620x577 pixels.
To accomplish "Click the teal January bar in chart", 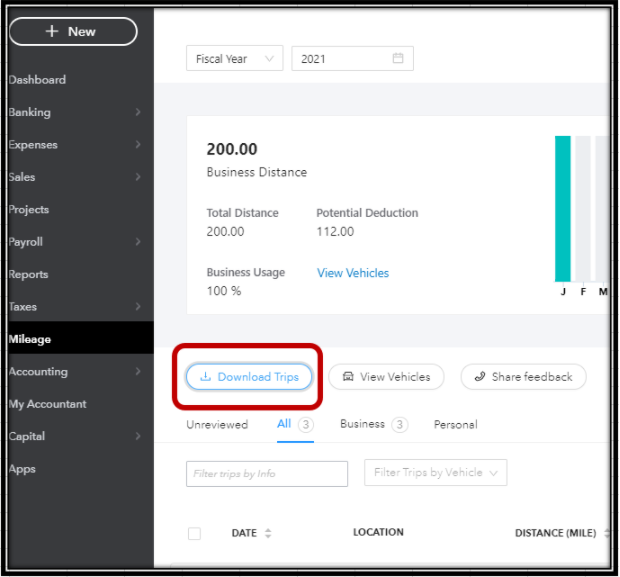I will [x=563, y=208].
